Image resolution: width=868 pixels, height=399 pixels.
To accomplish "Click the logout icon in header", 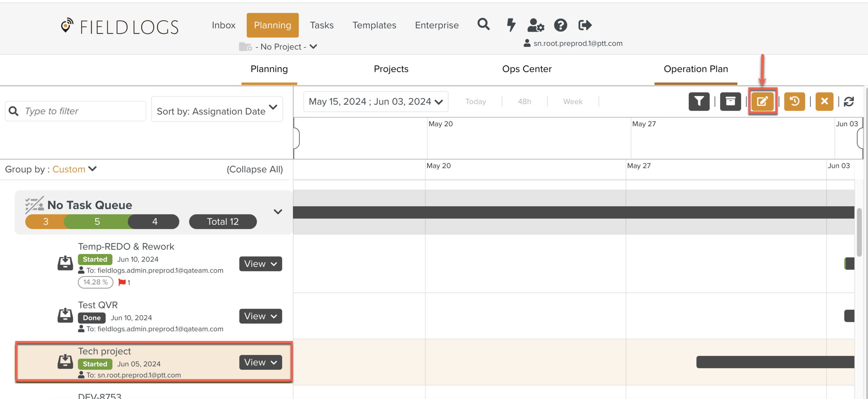I will pyautogui.click(x=585, y=25).
